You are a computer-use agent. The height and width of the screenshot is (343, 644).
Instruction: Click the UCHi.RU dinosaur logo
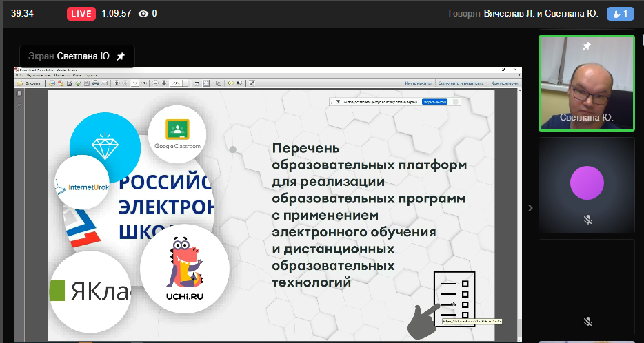pos(184,269)
